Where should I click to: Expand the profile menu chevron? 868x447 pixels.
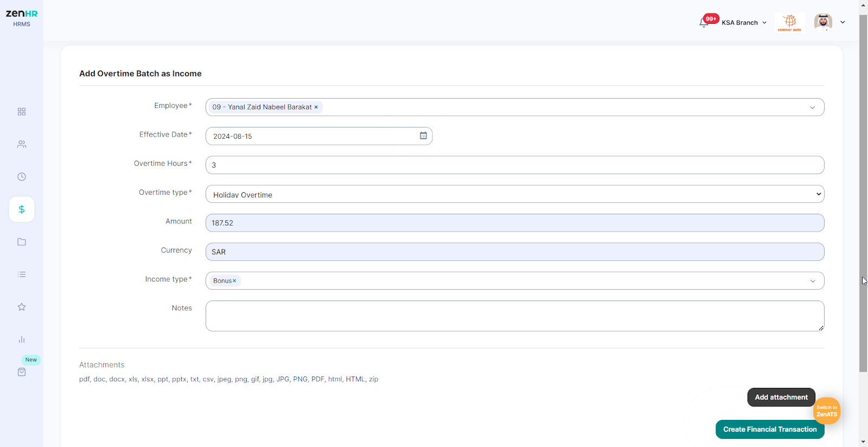[843, 22]
